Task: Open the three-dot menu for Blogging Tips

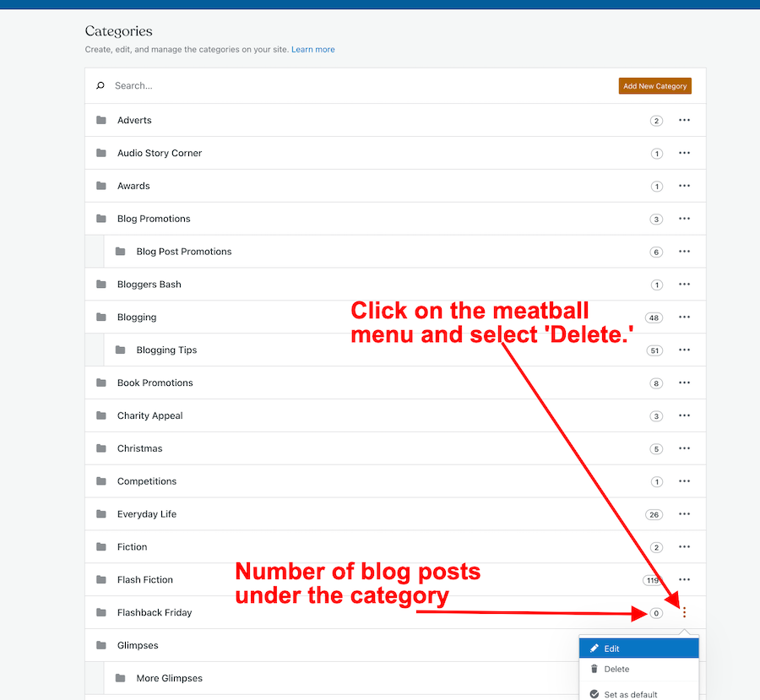Action: click(684, 350)
